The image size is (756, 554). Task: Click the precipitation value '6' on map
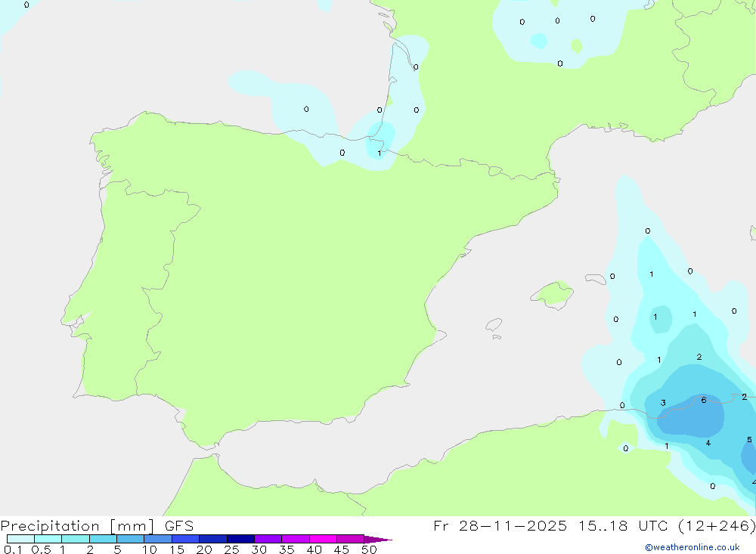click(x=703, y=400)
